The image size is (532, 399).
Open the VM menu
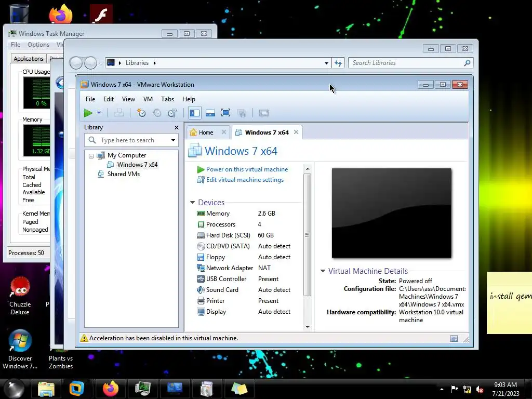tap(148, 99)
